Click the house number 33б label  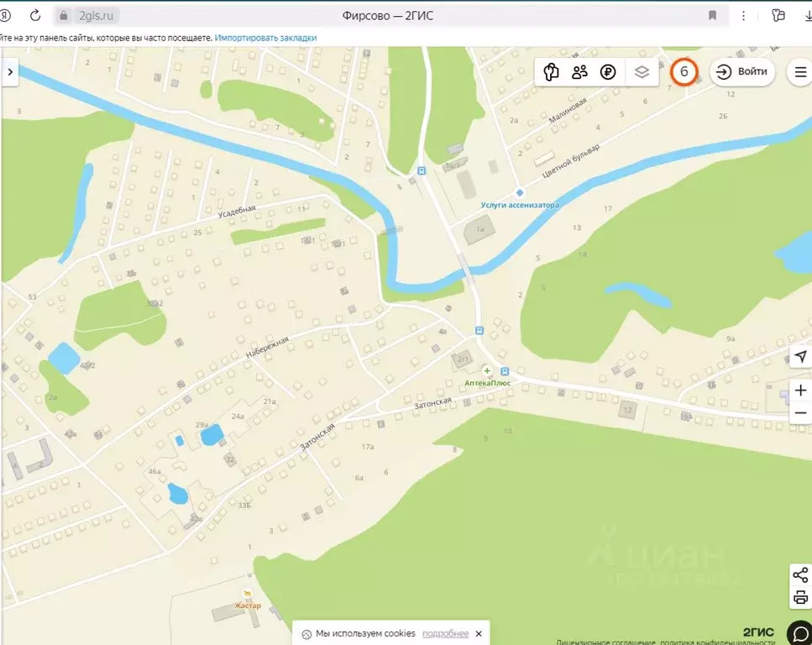(x=244, y=505)
